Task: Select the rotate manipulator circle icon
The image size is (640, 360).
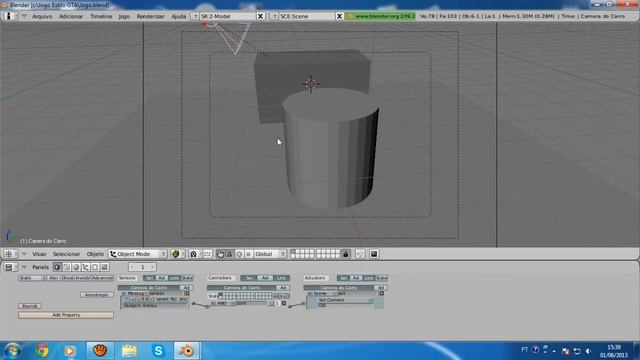Action: (239, 254)
